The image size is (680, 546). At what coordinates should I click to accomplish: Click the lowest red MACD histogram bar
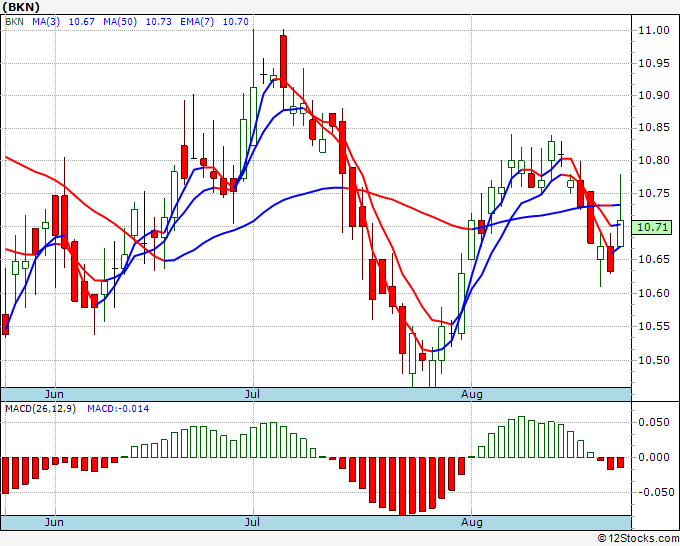(402, 486)
